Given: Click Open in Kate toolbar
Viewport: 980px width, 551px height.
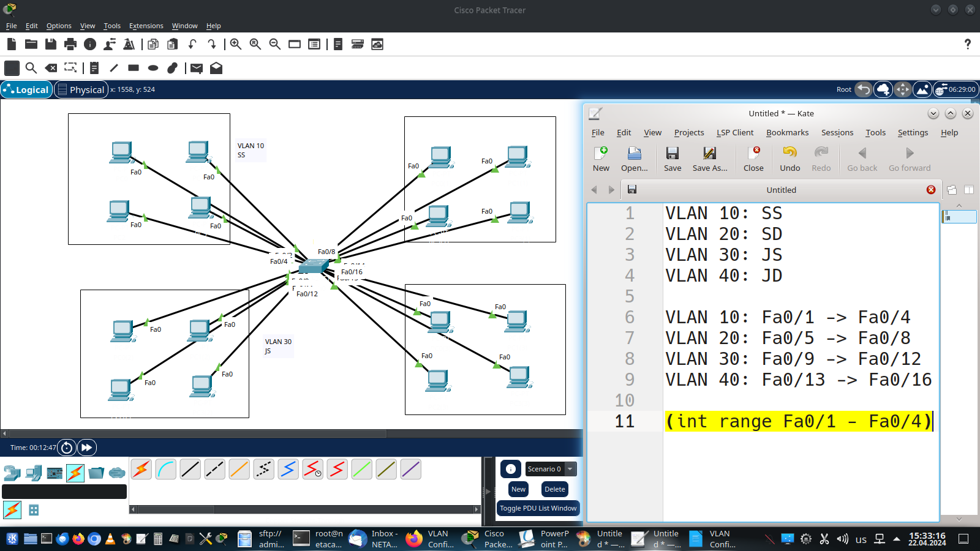Looking at the screenshot, I should coord(634,159).
